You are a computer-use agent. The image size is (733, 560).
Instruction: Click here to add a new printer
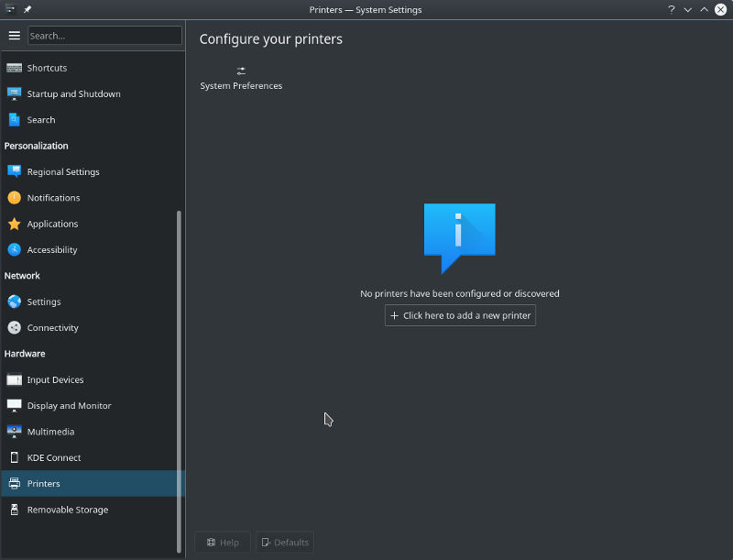pos(460,314)
